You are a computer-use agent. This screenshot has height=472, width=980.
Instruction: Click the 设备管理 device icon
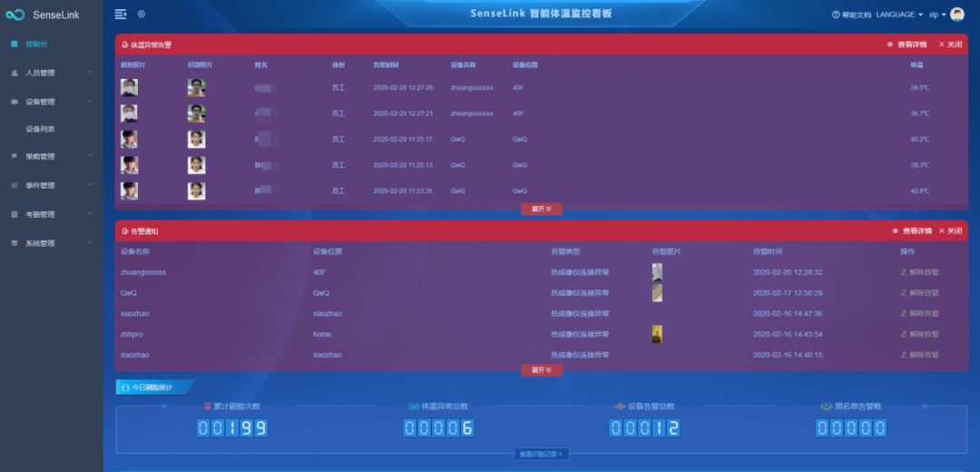point(15,102)
